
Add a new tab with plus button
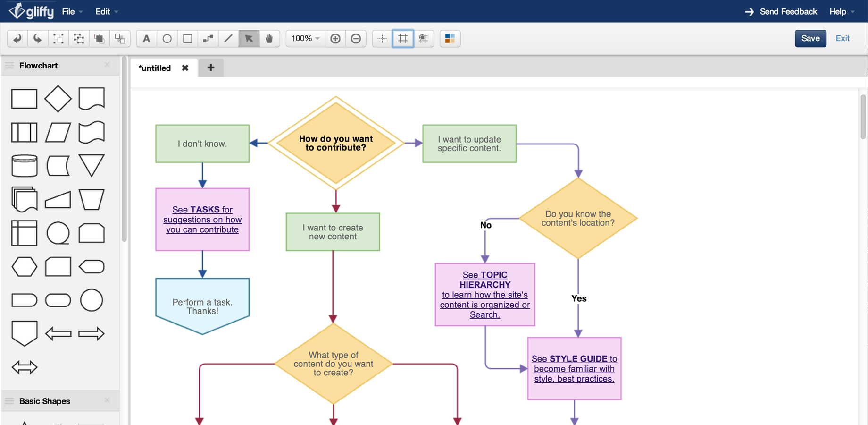[x=211, y=68]
